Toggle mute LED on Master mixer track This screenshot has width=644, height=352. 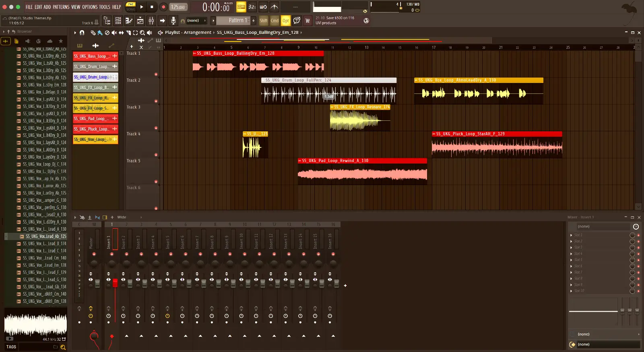(94, 254)
